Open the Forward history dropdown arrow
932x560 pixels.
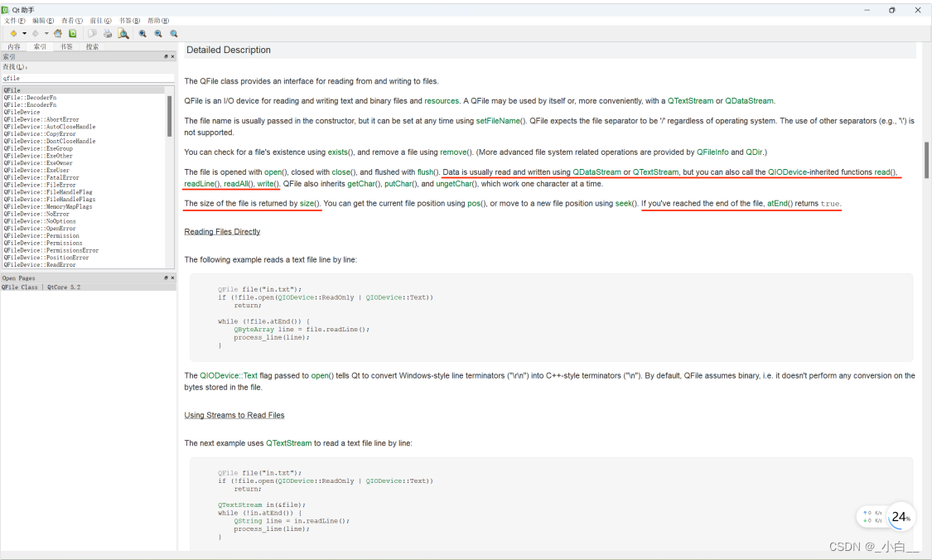coord(46,34)
